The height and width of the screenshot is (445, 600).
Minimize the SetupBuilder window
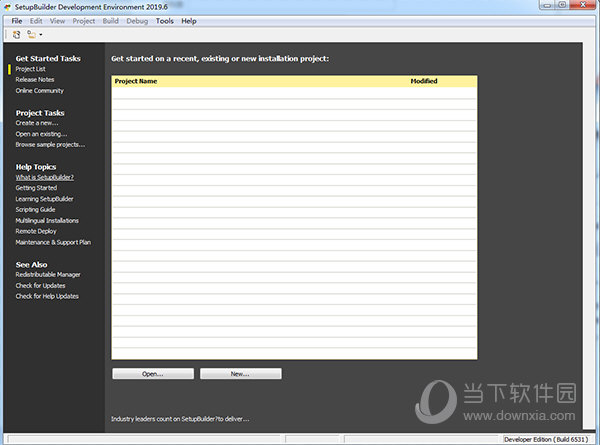[547, 5]
